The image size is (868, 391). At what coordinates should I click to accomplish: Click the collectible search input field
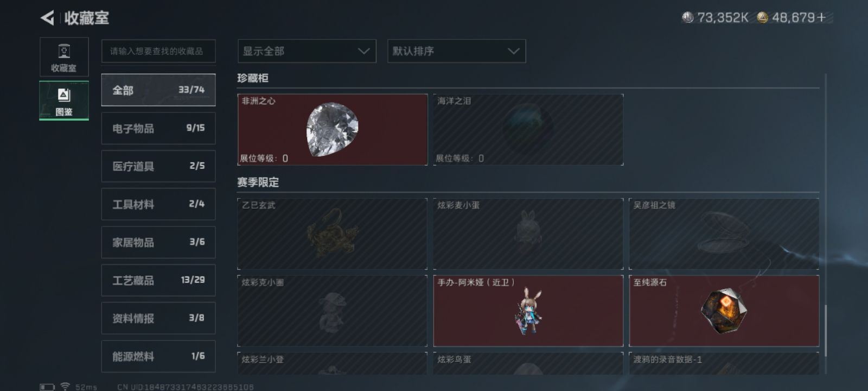coord(158,51)
